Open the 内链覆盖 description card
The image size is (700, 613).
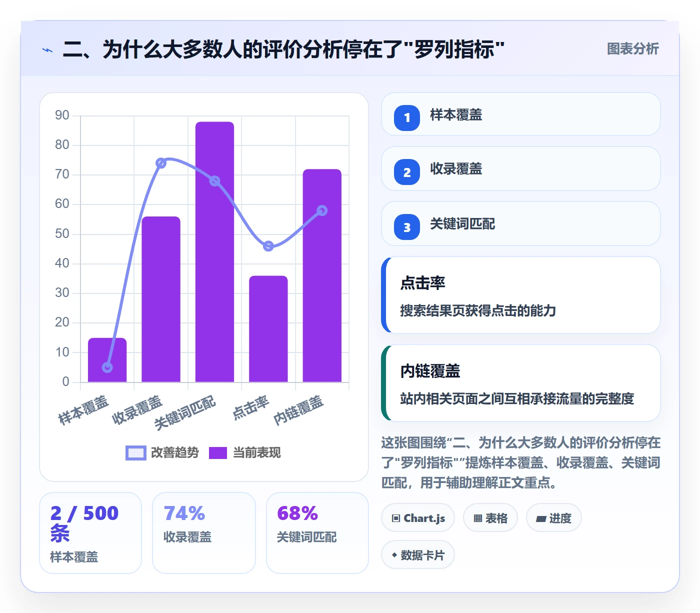[x=520, y=383]
